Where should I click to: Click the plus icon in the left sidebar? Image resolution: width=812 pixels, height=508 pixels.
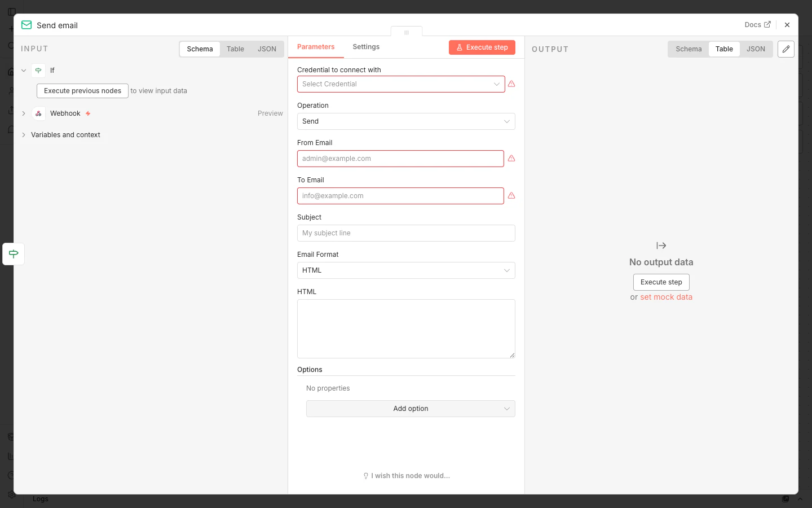[x=10, y=28]
